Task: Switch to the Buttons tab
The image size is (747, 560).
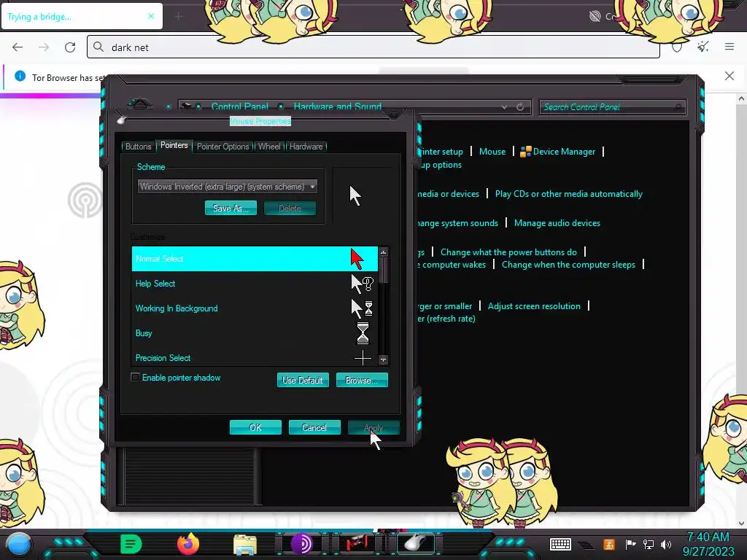Action: [x=138, y=146]
